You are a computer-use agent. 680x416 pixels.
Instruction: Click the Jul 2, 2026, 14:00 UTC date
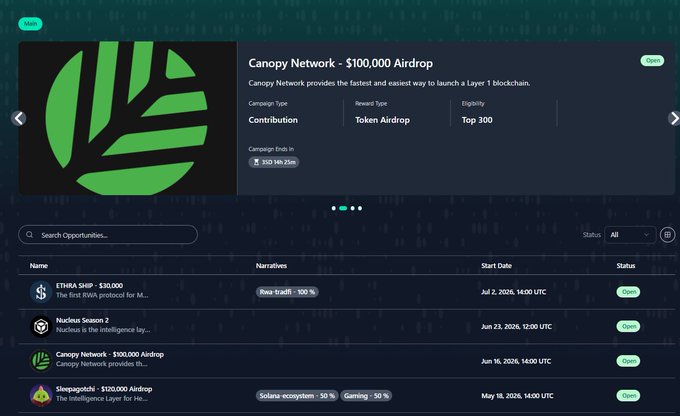tap(513, 292)
